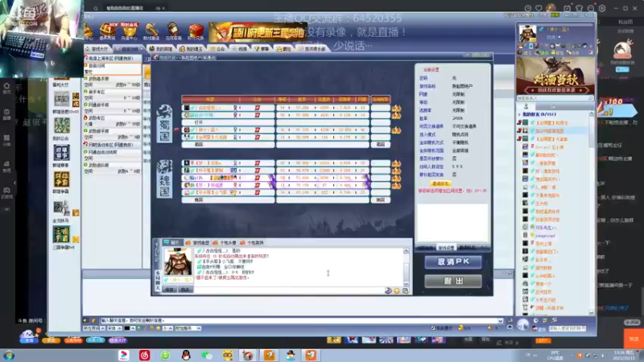Open the gold ingot recharge center icon
The height and width of the screenshot is (362, 644).
coord(130,31)
